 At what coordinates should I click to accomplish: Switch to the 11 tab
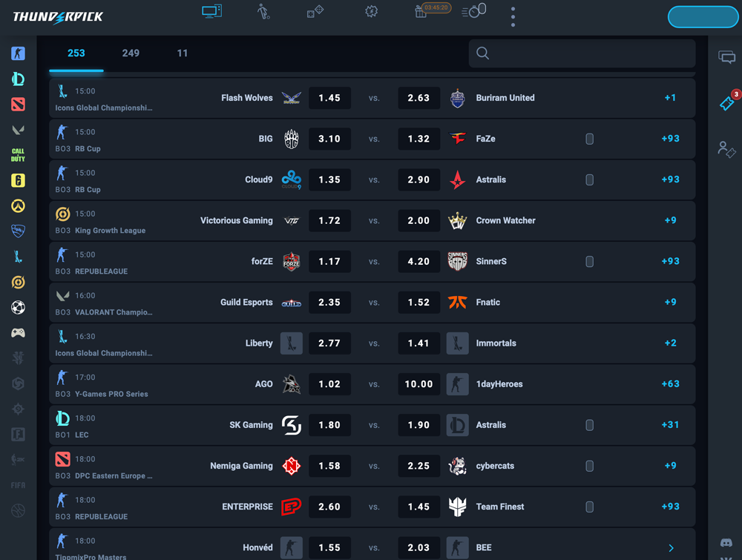click(183, 53)
